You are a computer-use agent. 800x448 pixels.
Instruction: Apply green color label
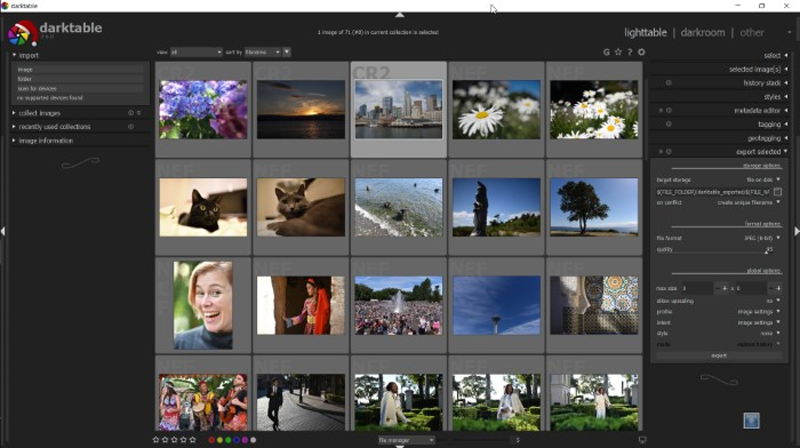click(228, 440)
